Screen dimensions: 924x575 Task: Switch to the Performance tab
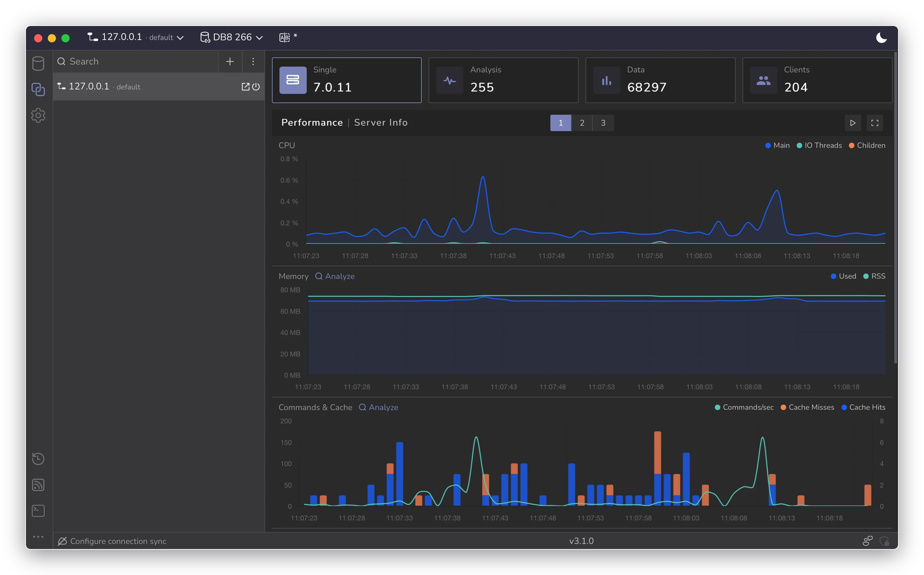point(312,123)
